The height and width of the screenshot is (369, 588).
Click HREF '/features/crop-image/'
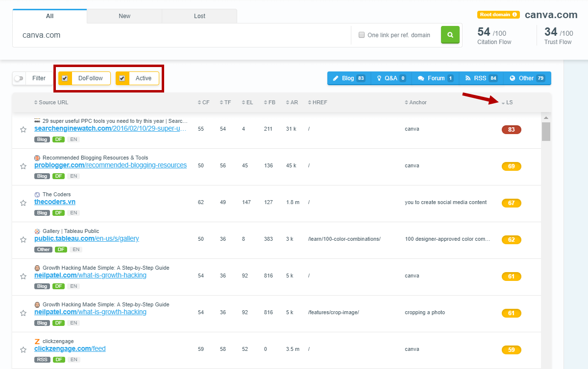pyautogui.click(x=333, y=313)
